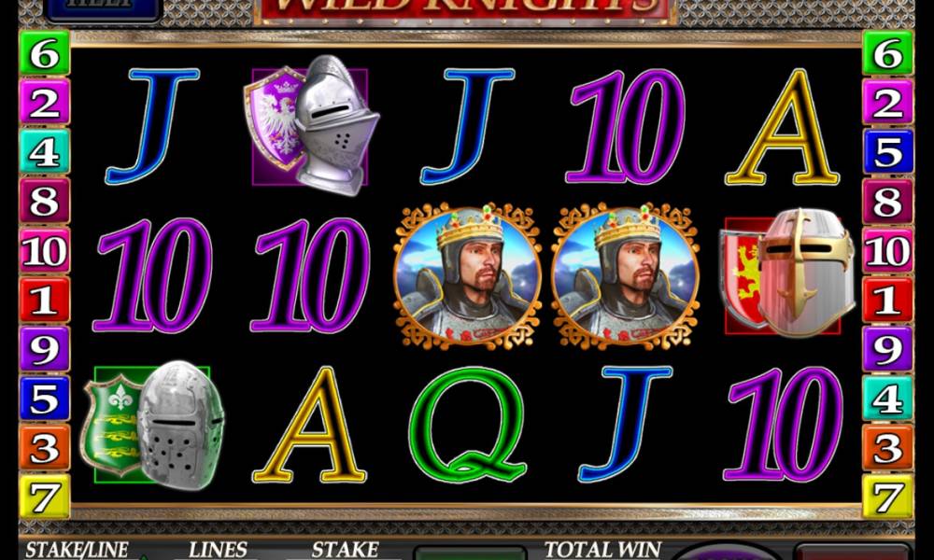Screen dimensions: 934x560
Task: Click magenta payline 2 on the left column
Action: pyautogui.click(x=45, y=103)
